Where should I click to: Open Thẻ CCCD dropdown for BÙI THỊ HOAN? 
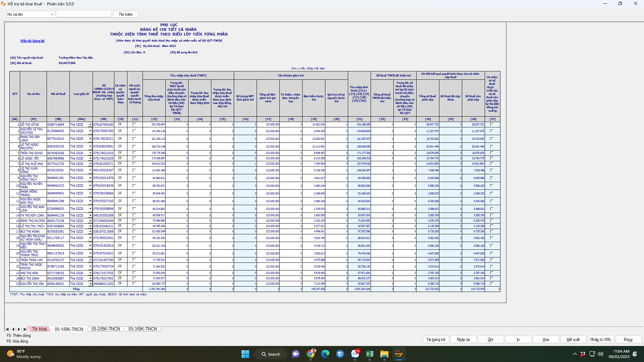[x=90, y=231]
